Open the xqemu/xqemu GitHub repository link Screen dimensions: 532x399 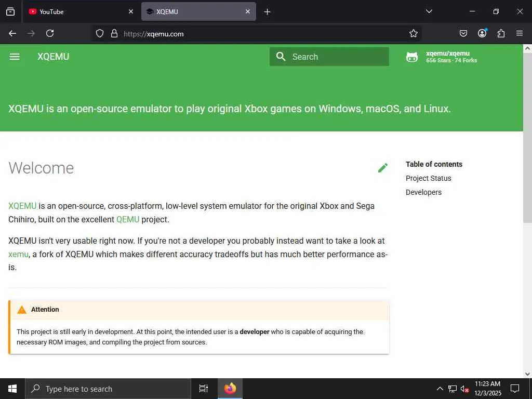point(442,57)
